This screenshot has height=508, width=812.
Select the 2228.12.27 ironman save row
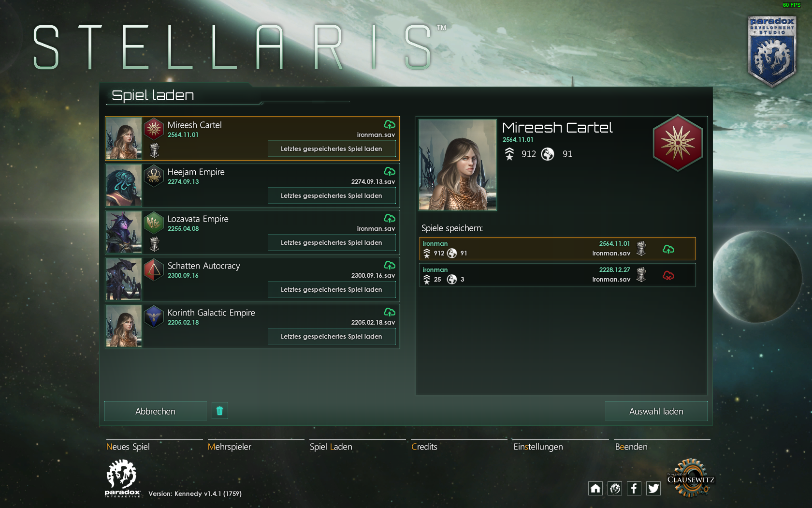(557, 275)
